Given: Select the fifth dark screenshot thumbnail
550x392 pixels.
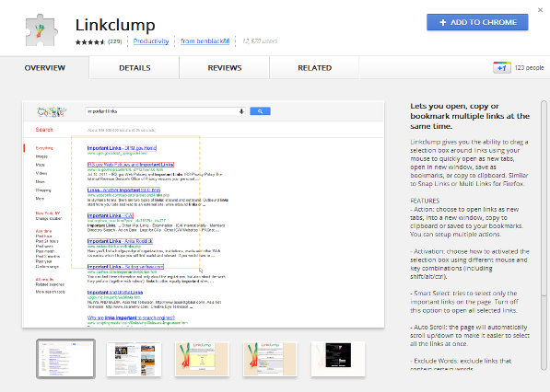Looking at the screenshot, I should coord(338,359).
